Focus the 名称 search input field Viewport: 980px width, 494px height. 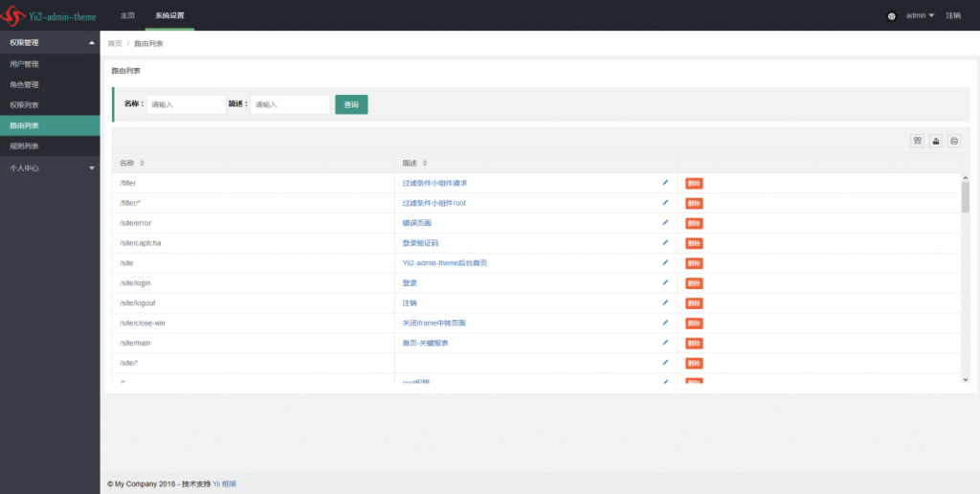(186, 104)
